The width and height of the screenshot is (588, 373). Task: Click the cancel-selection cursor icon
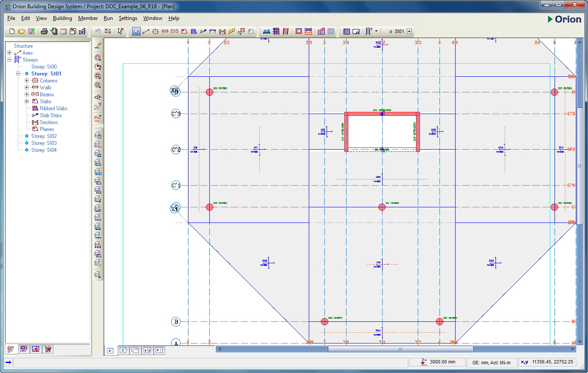coord(121,31)
